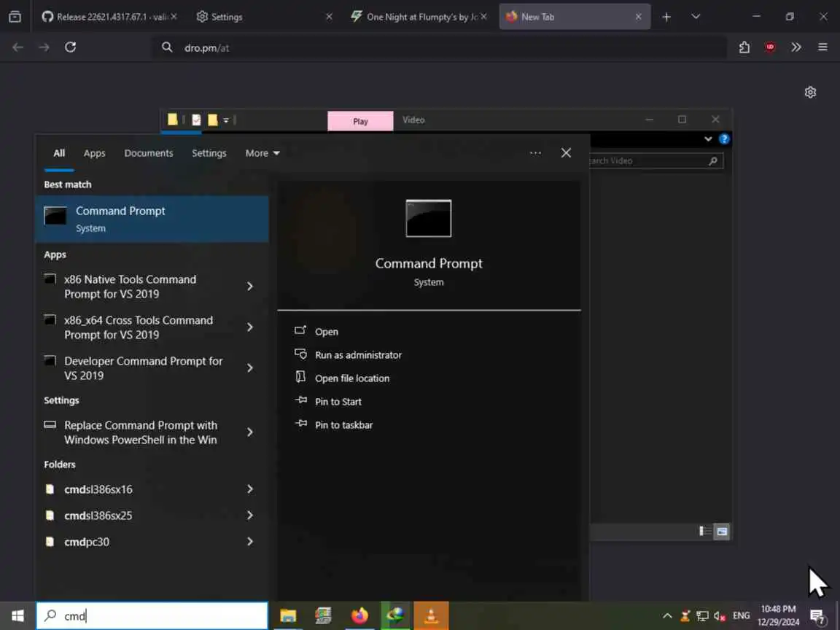Click the Run as administrator shield icon
This screenshot has height=630, width=840.
(x=300, y=354)
